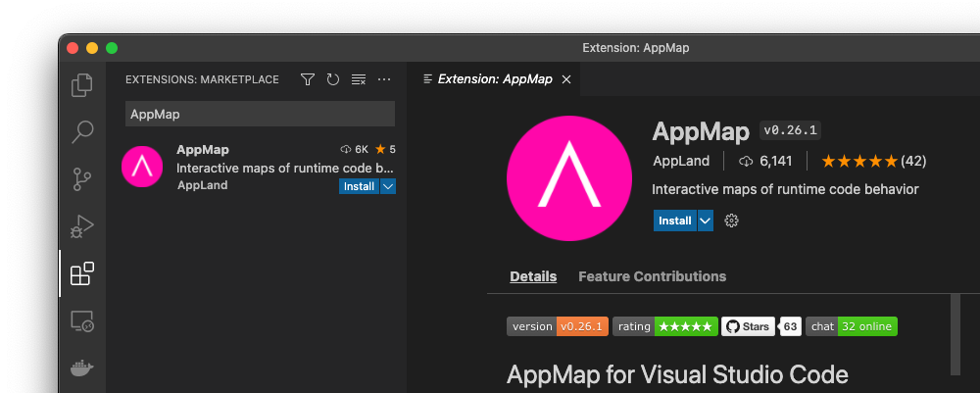
Task: Click the AppMap pink logo in sidebar list
Action: (142, 167)
